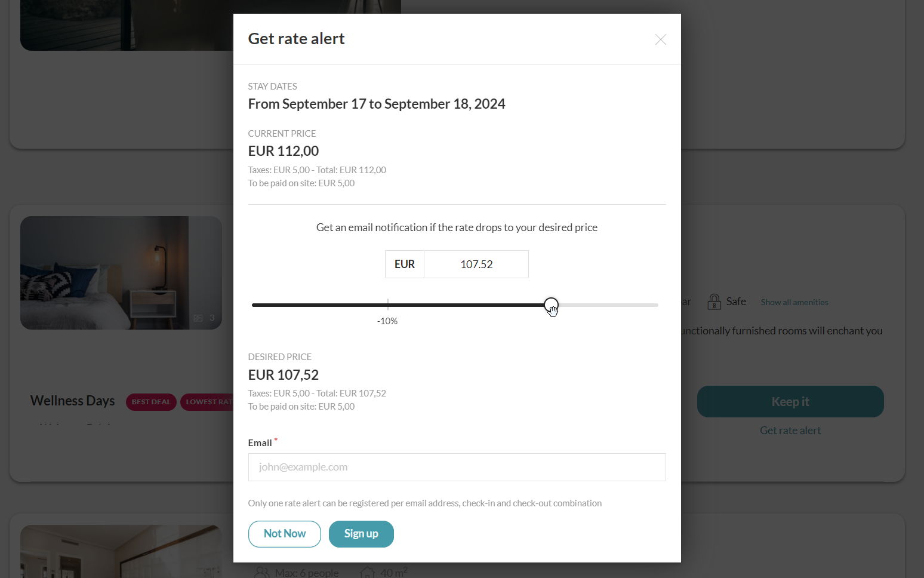Click the -10% tick on the price slider
924x578 pixels.
[x=387, y=305]
